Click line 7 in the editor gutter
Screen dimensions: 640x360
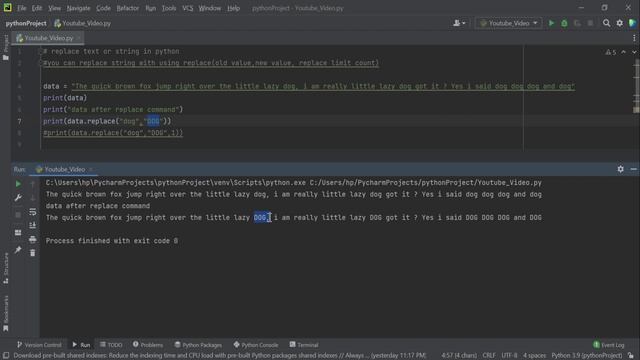click(x=19, y=121)
